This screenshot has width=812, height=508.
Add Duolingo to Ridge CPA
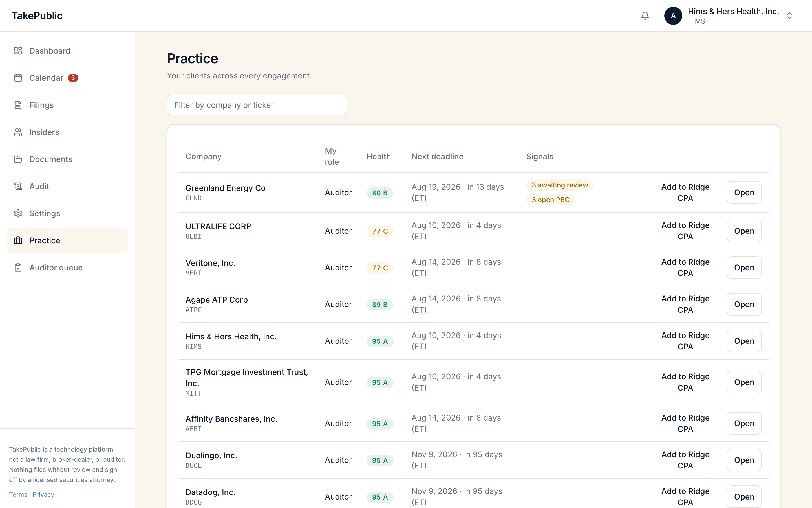click(685, 460)
